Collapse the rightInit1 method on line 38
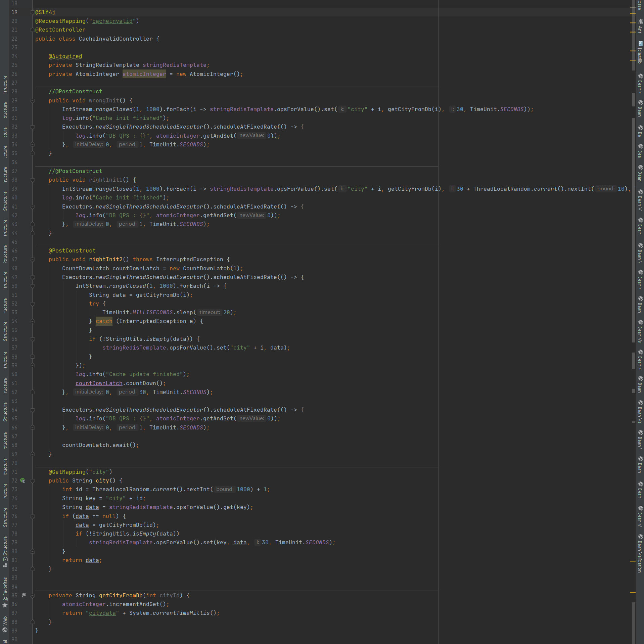This screenshot has height=644, width=644. point(33,180)
